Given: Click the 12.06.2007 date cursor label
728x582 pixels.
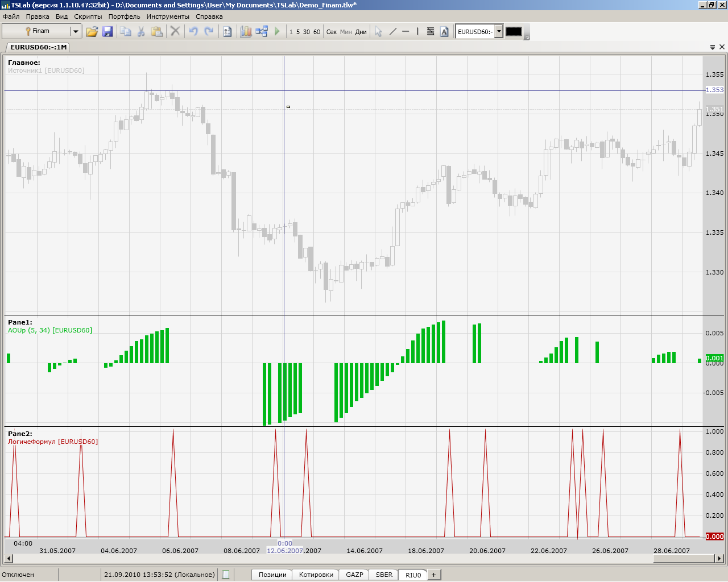Looking at the screenshot, I should tap(285, 551).
